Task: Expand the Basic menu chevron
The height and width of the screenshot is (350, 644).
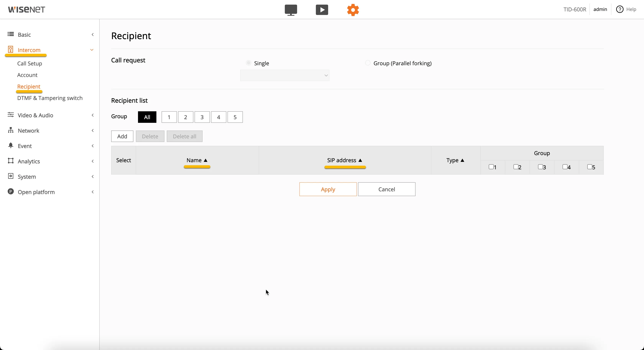Action: pyautogui.click(x=93, y=35)
